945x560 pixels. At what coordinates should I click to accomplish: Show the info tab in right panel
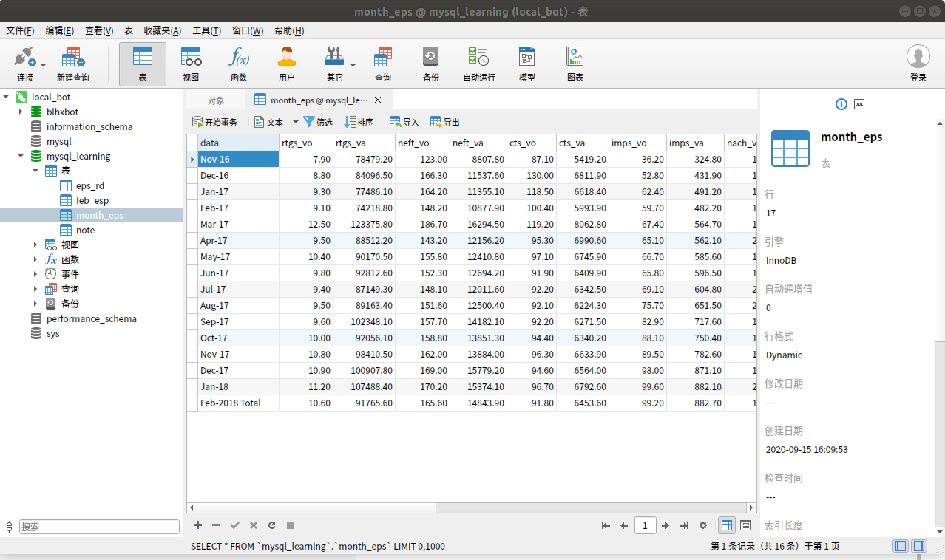coord(841,104)
